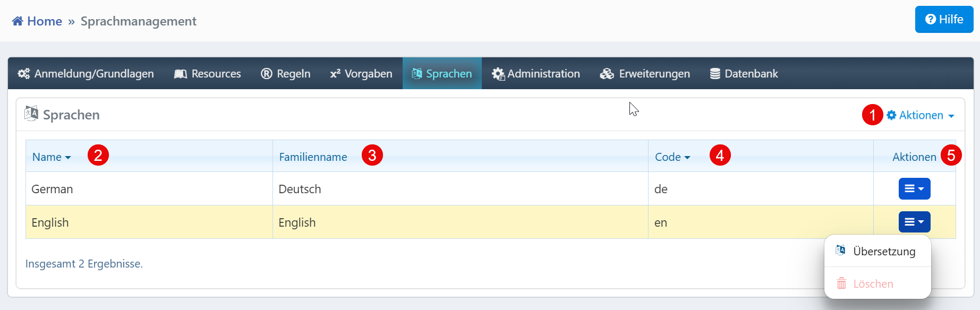Choose Übersetzung from the context menu
Viewport: 980px width, 310px height.
[x=883, y=252]
